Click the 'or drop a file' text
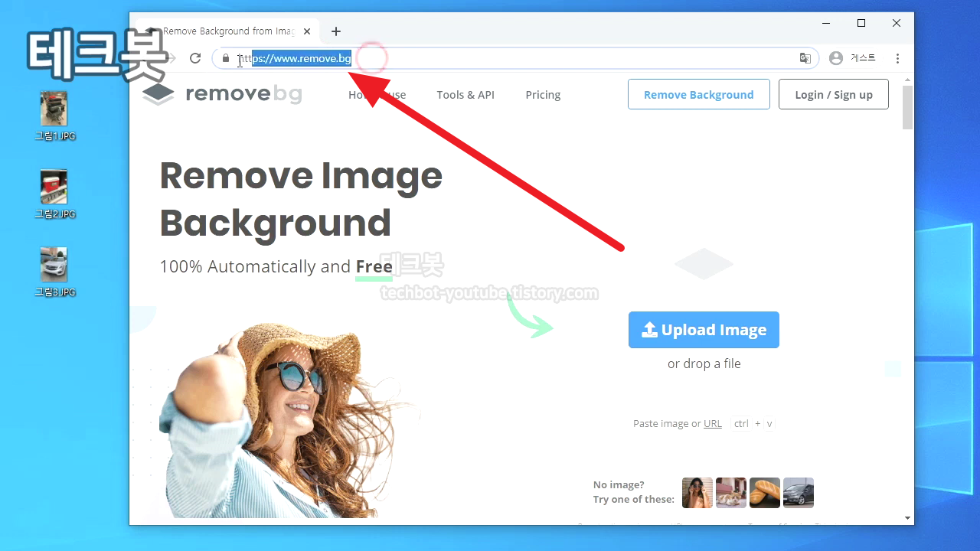The image size is (980, 551). tap(704, 364)
